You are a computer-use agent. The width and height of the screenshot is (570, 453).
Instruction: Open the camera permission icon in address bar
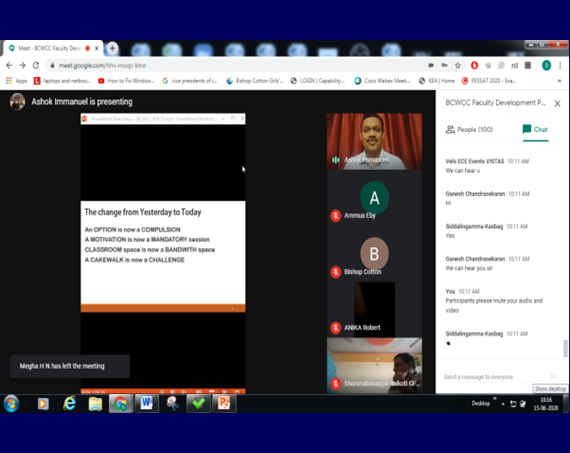click(x=431, y=65)
